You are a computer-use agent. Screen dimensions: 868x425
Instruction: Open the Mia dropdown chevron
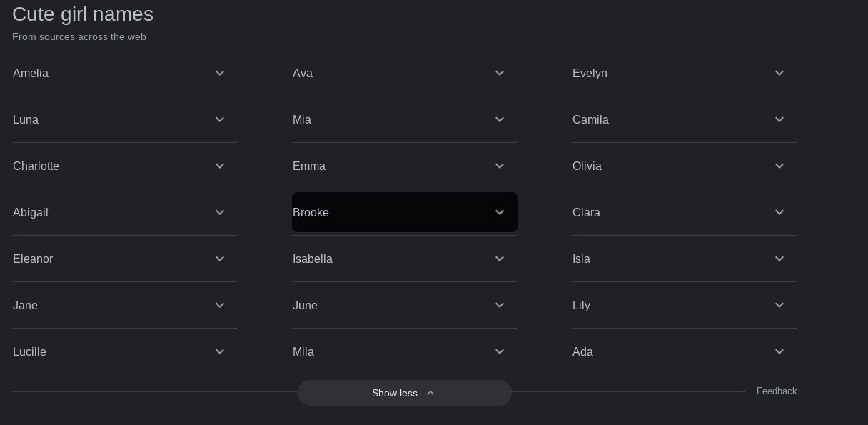pyautogui.click(x=500, y=120)
